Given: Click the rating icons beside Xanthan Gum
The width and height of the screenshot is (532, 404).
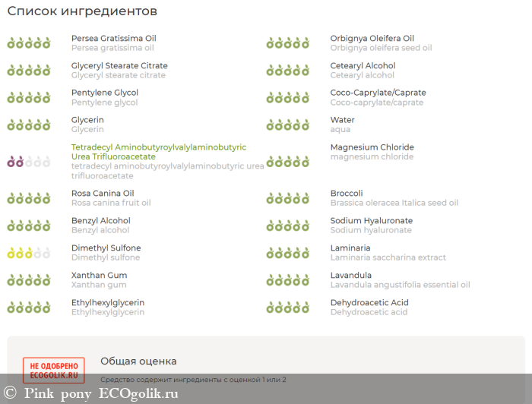Looking at the screenshot, I should pos(29,280).
